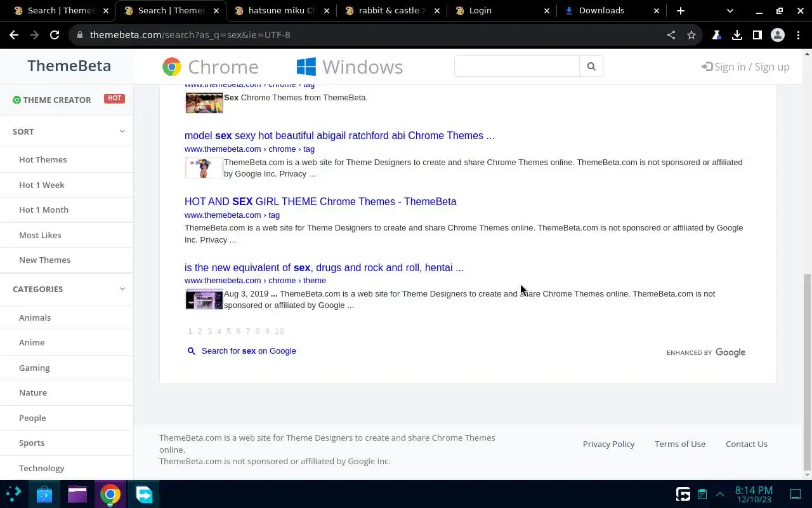Viewport: 812px width, 508px height.
Task: Open the Sports category
Action: click(32, 443)
